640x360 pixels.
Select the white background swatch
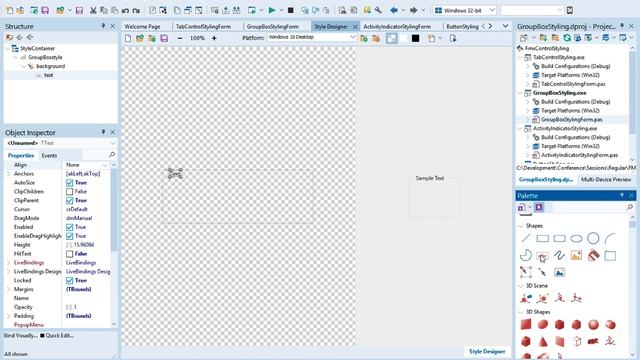404,38
